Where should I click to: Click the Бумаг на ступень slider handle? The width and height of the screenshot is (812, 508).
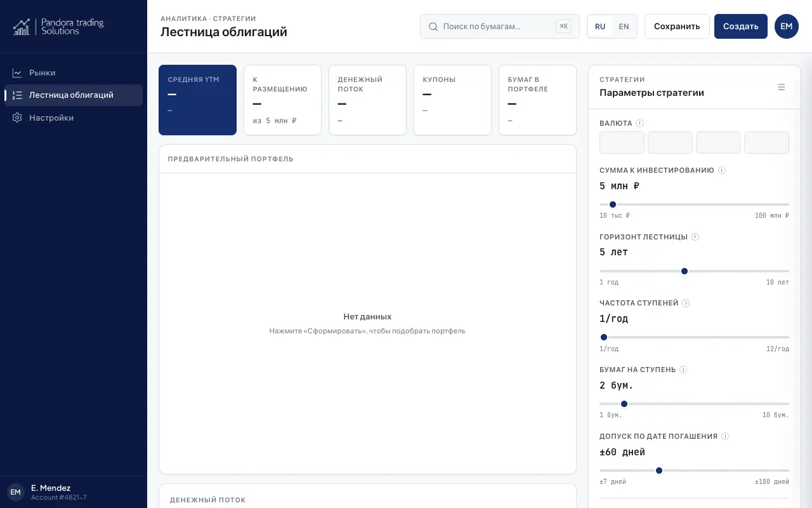(624, 404)
